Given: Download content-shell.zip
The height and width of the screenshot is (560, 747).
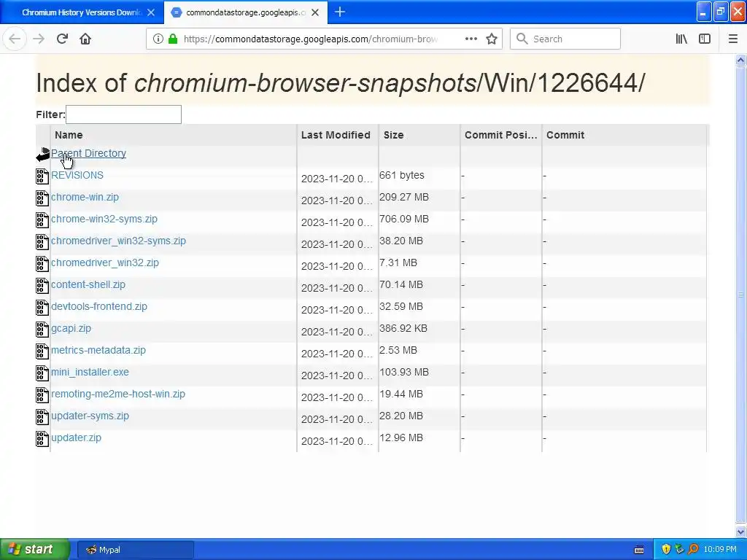Looking at the screenshot, I should [88, 285].
